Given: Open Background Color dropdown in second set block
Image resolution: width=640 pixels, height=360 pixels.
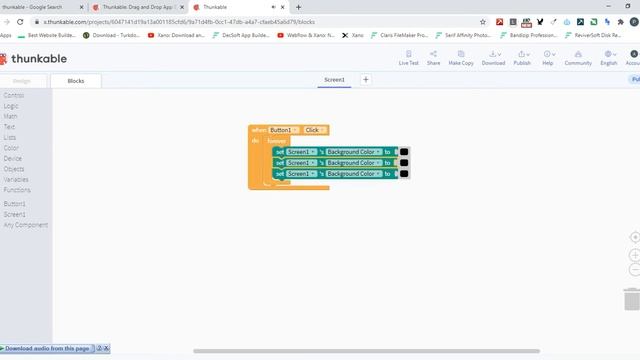Looking at the screenshot, I should [x=354, y=163].
